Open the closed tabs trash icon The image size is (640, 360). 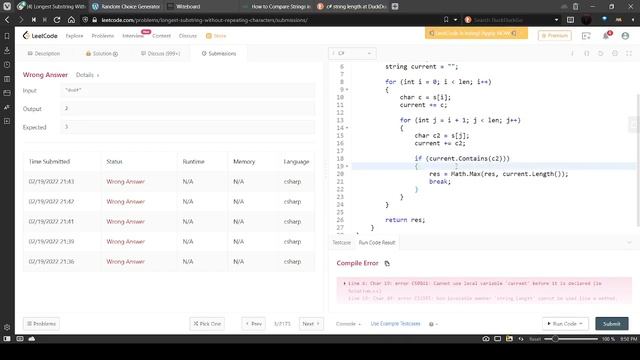576,7
